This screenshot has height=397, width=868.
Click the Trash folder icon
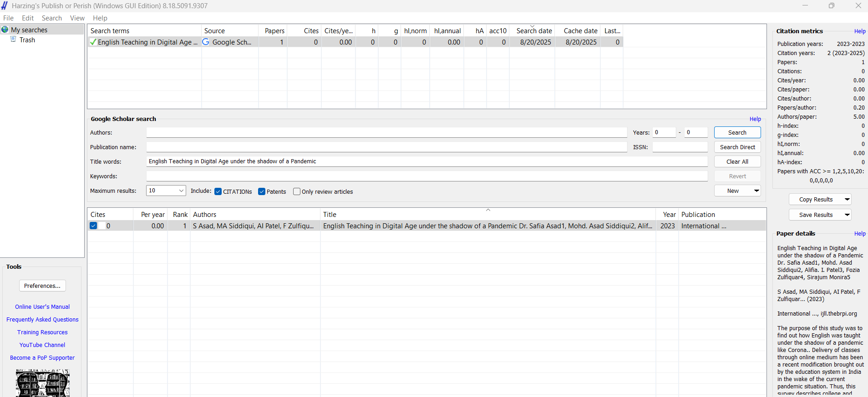coord(14,40)
